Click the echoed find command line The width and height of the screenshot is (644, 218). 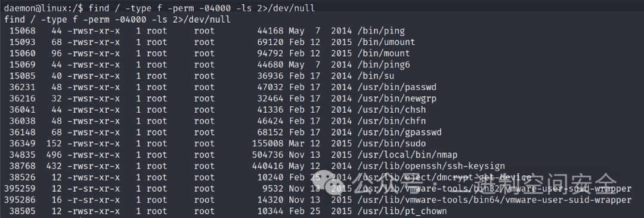[117, 19]
